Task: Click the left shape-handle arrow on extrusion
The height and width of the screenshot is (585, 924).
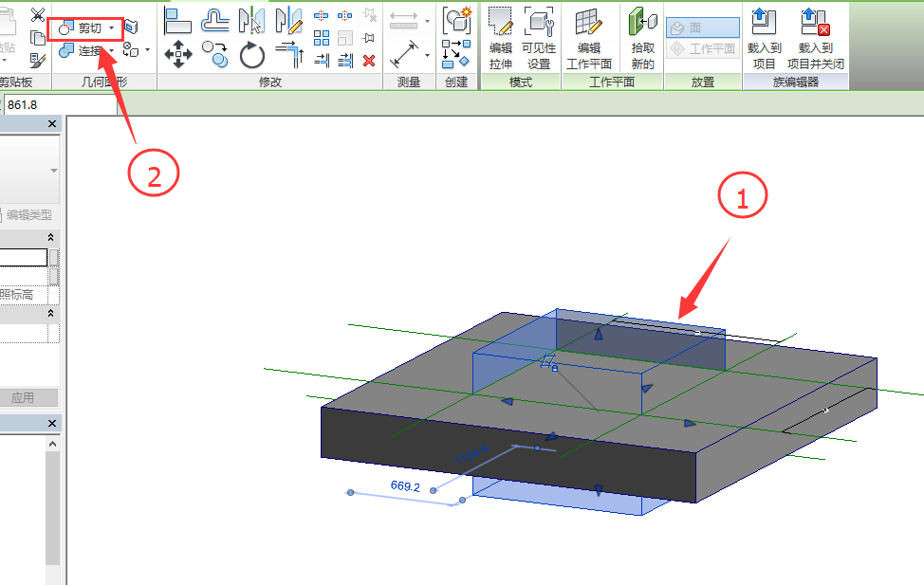Action: click(507, 402)
